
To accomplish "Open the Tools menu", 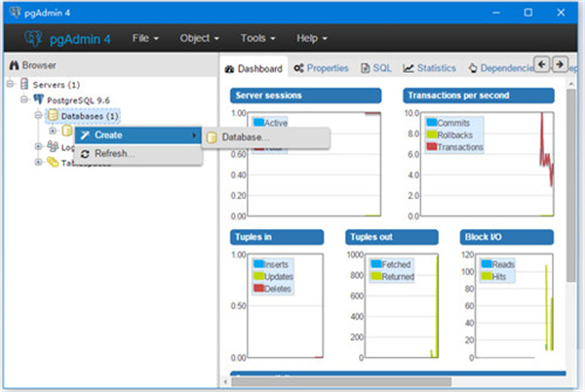I will point(257,38).
